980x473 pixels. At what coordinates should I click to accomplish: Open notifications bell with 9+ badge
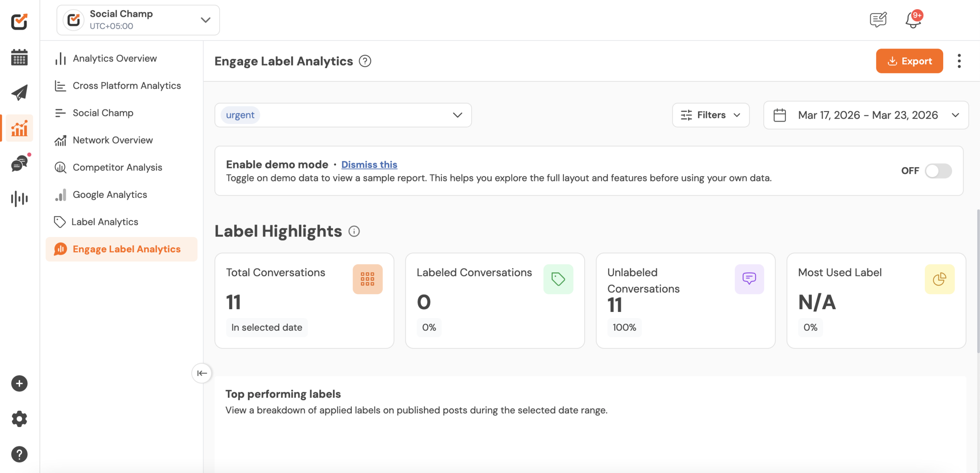tap(913, 20)
